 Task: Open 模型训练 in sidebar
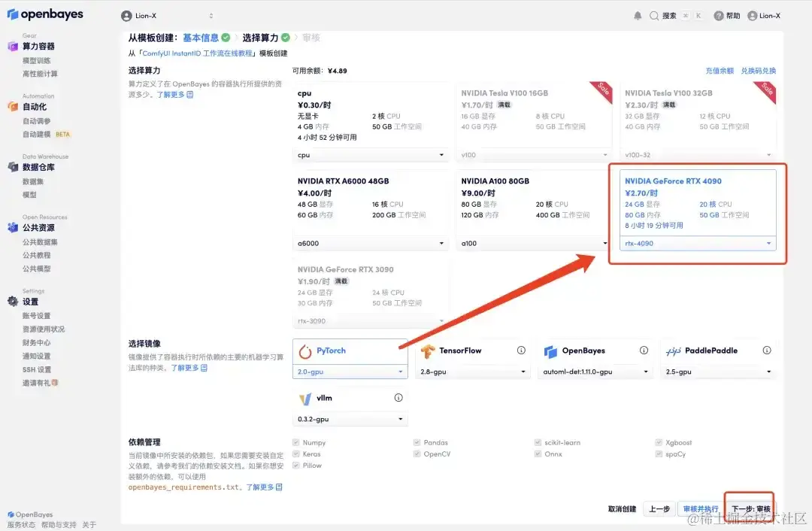(36, 61)
